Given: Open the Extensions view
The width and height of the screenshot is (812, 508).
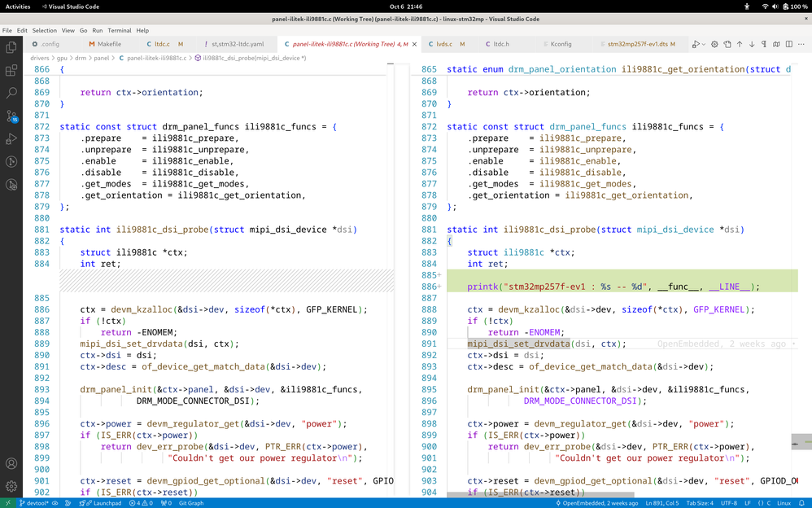Looking at the screenshot, I should 11,71.
